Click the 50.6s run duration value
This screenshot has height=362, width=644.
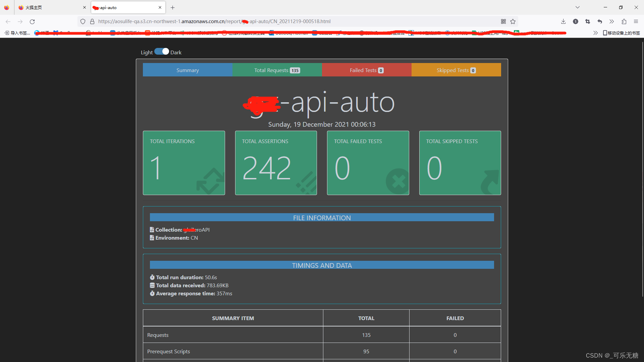(211, 277)
